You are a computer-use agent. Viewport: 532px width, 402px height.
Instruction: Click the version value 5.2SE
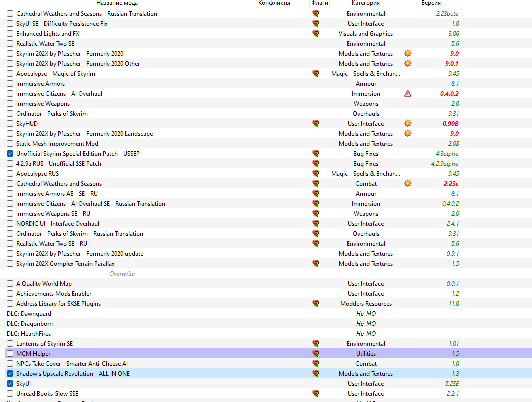pyautogui.click(x=452, y=384)
